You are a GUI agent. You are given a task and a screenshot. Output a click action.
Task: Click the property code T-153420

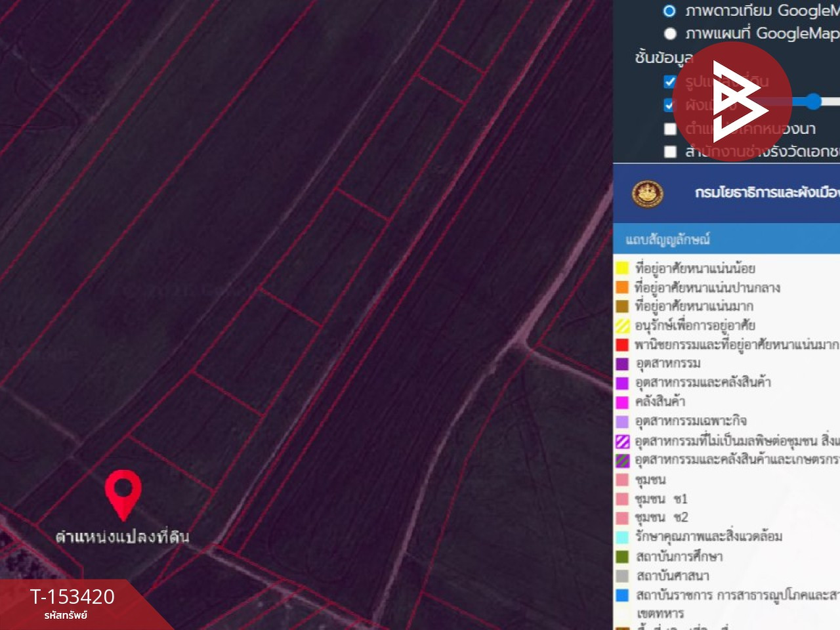(72, 597)
